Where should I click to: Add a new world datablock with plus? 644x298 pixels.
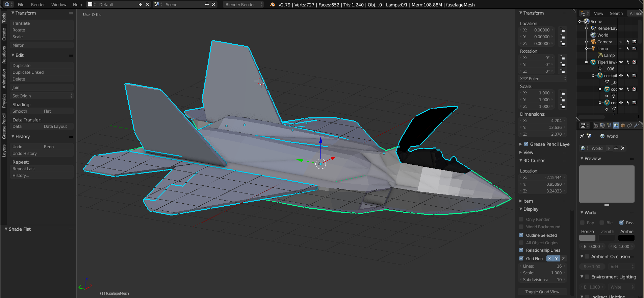[616, 148]
